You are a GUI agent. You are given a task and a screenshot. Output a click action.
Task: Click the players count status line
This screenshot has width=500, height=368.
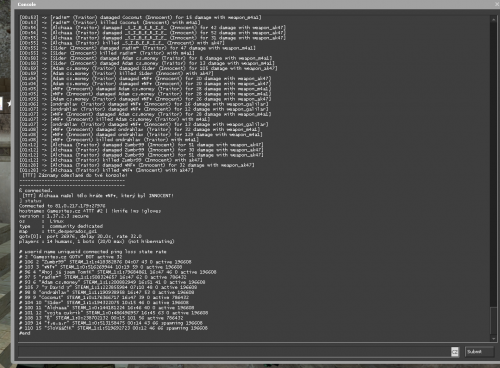tap(96, 241)
